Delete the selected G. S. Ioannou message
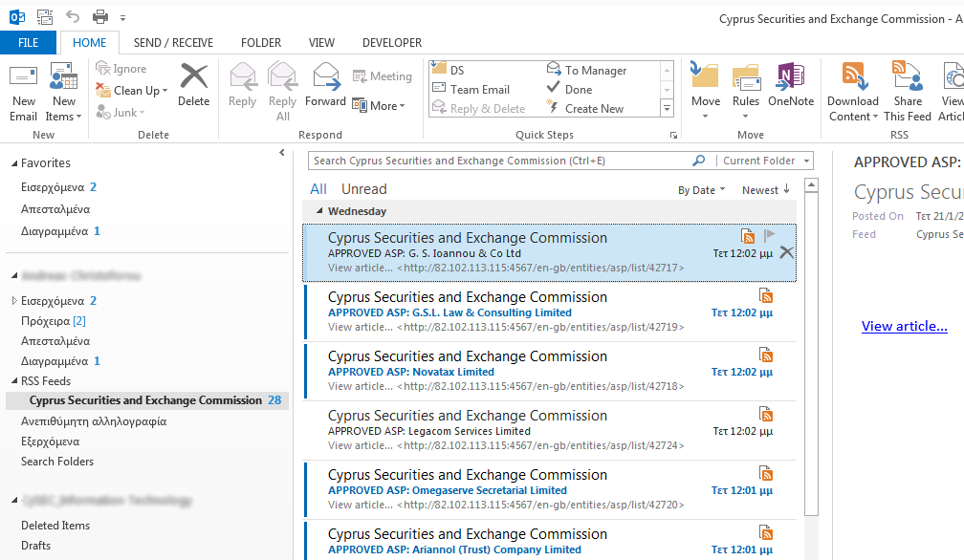 click(x=786, y=252)
